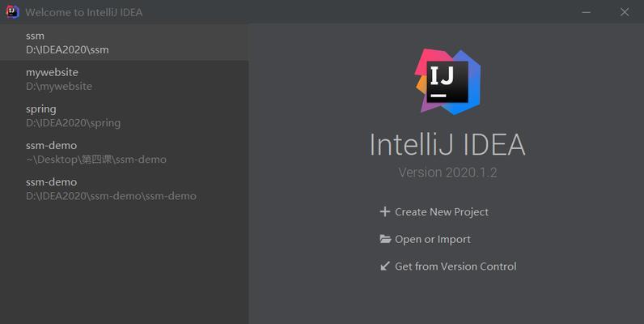This screenshot has width=644, height=324.
Task: Click the large IntelliJ IDEA logo
Action: tap(447, 82)
